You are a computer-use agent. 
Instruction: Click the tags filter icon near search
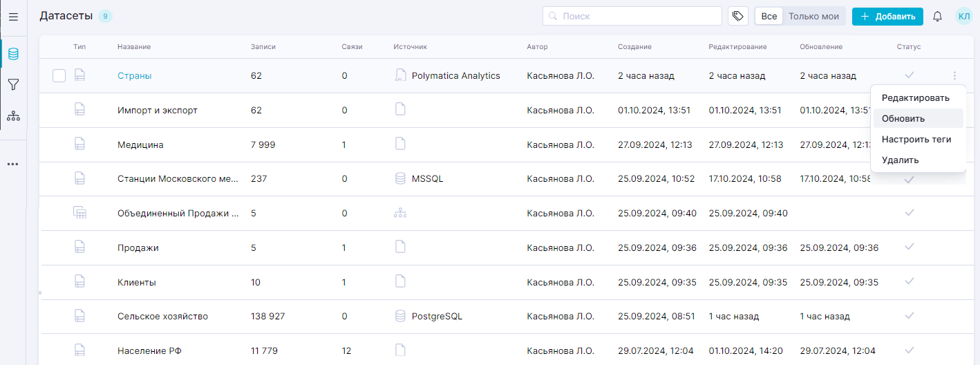pyautogui.click(x=738, y=17)
